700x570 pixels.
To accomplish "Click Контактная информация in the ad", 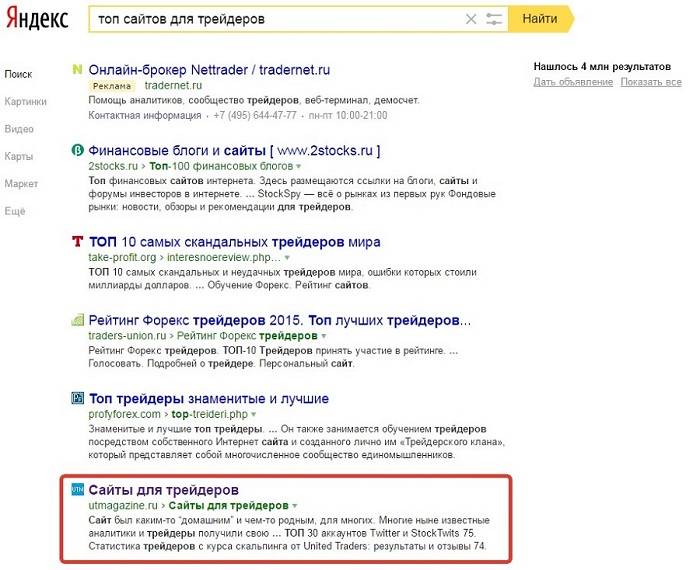I will pos(145,116).
